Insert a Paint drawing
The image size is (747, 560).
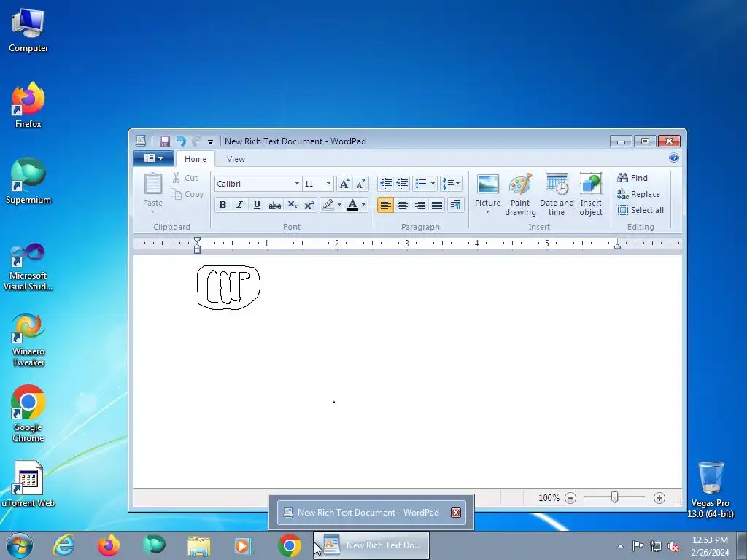(520, 194)
